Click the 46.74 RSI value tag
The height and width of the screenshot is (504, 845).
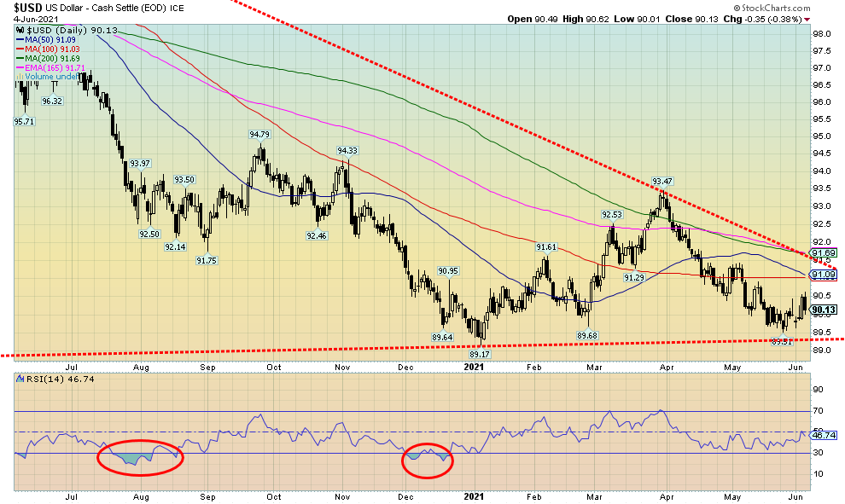point(822,435)
